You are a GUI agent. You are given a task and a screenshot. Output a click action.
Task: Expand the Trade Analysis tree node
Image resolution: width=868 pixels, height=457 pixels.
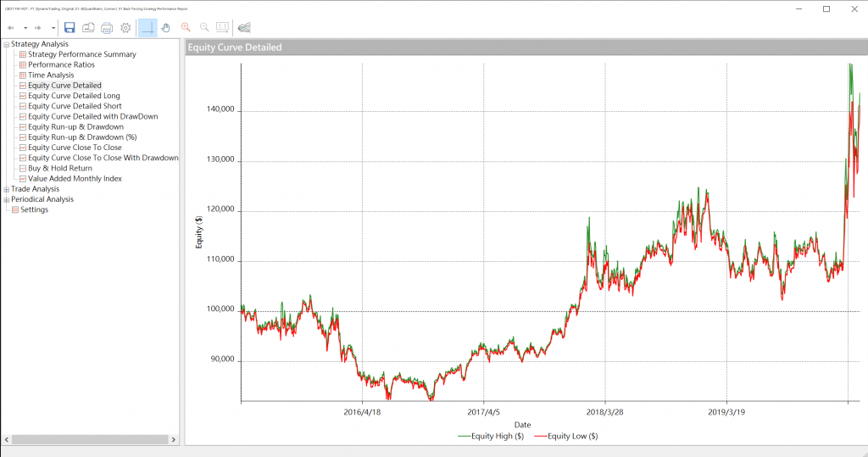pyautogui.click(x=7, y=189)
